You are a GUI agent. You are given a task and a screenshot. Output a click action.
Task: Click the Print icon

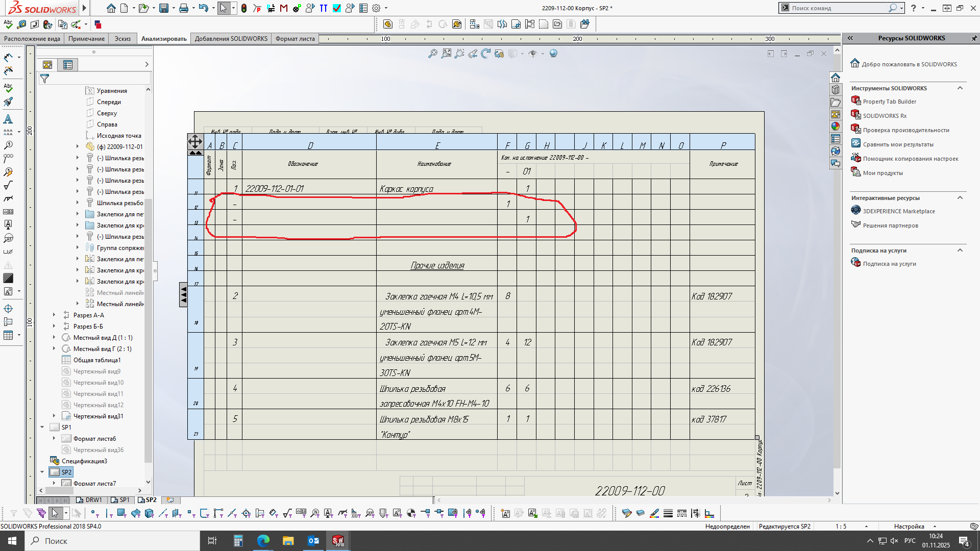click(184, 8)
